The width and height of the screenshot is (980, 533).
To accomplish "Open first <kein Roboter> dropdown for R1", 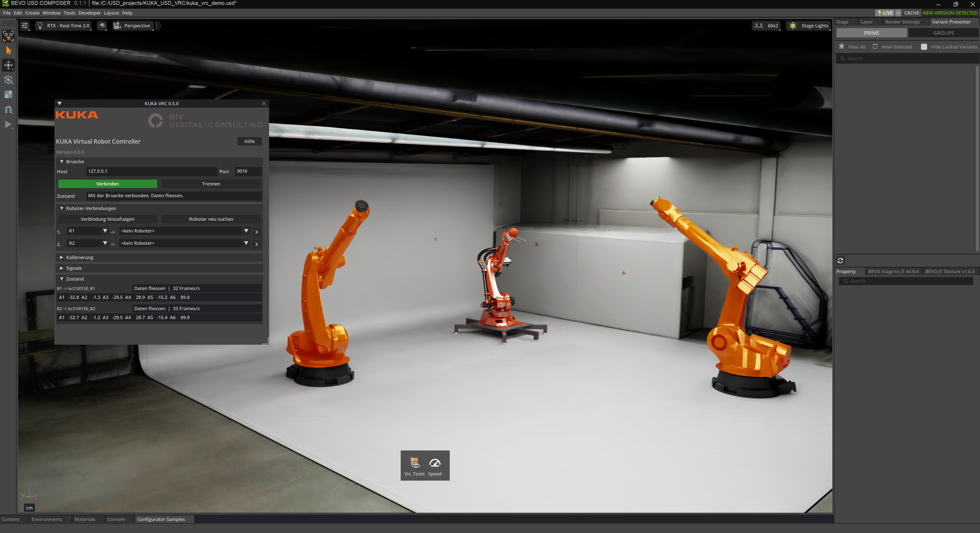I will click(x=185, y=231).
